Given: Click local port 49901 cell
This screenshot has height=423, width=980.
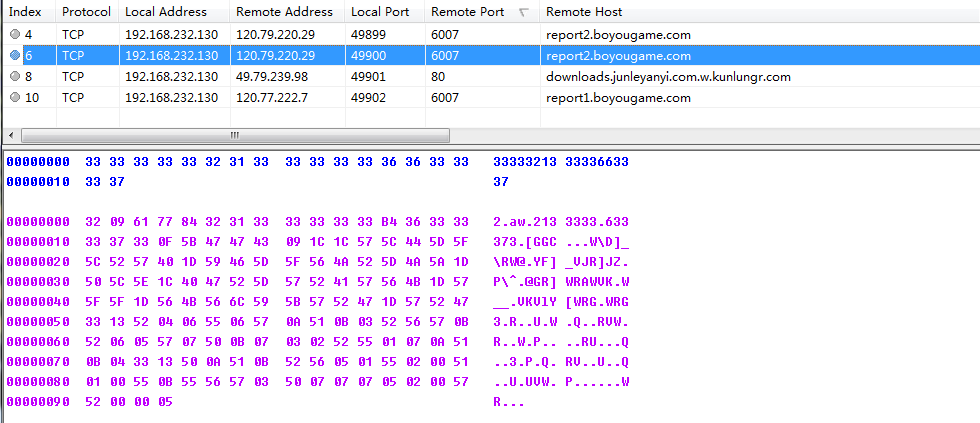Looking at the screenshot, I should point(368,77).
